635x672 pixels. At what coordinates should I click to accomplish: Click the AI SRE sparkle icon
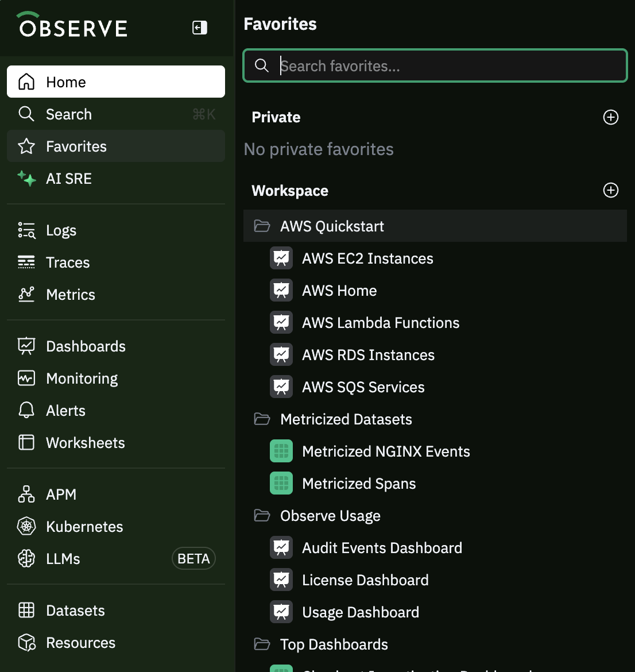point(26,178)
